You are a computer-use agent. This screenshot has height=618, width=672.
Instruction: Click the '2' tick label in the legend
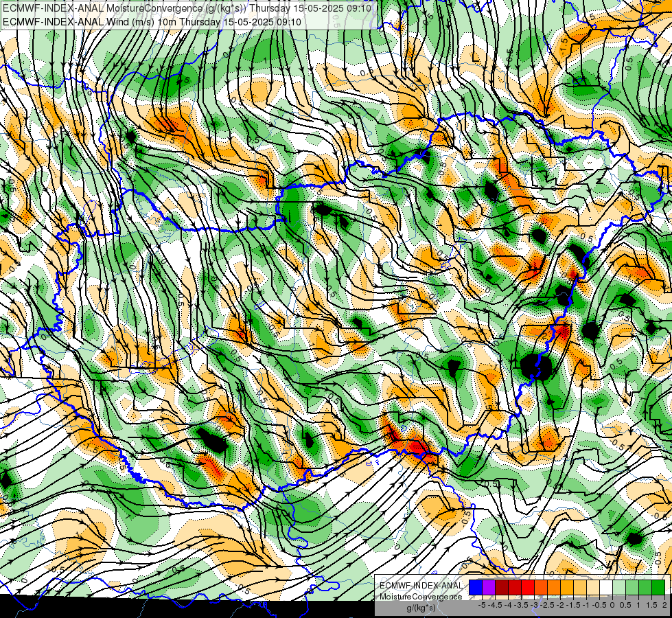point(664,605)
